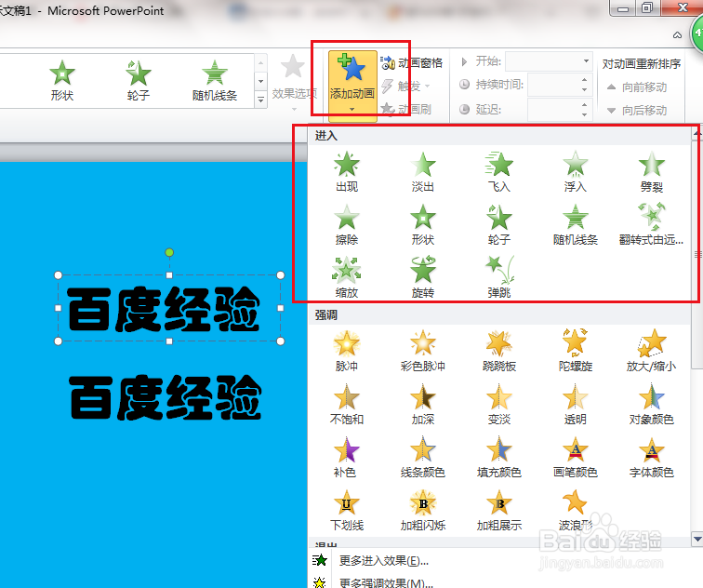This screenshot has width=703, height=588.
Task: Select the 补色 emphasis effect
Action: tap(347, 457)
